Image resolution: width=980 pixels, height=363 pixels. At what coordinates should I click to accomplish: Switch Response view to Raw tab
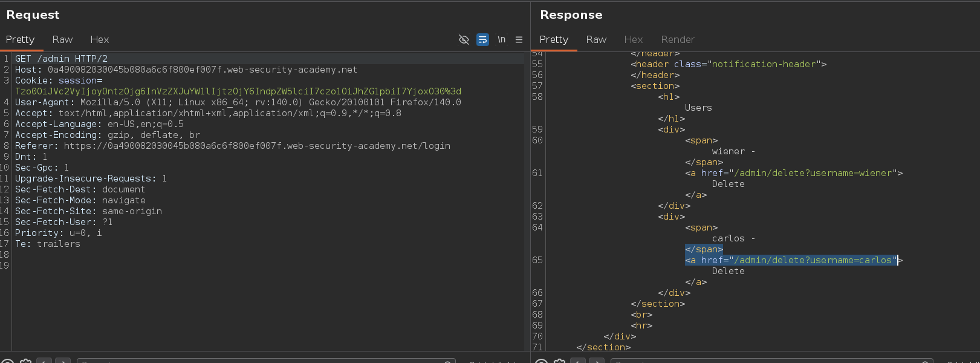point(596,39)
